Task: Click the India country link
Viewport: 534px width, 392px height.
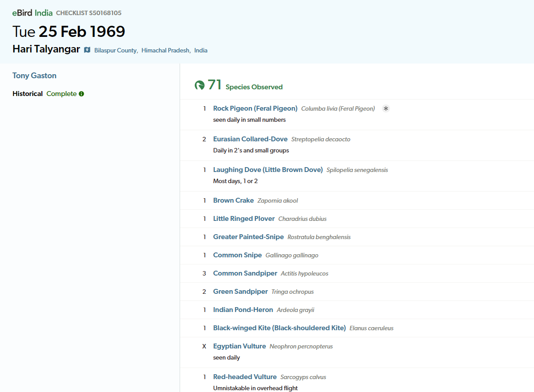Action: tap(201, 50)
